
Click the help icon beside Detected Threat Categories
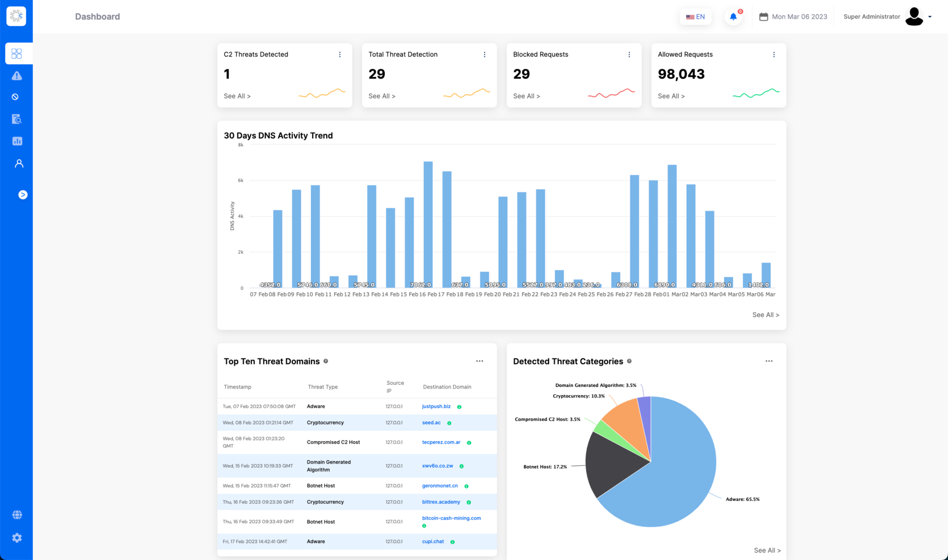pyautogui.click(x=629, y=361)
